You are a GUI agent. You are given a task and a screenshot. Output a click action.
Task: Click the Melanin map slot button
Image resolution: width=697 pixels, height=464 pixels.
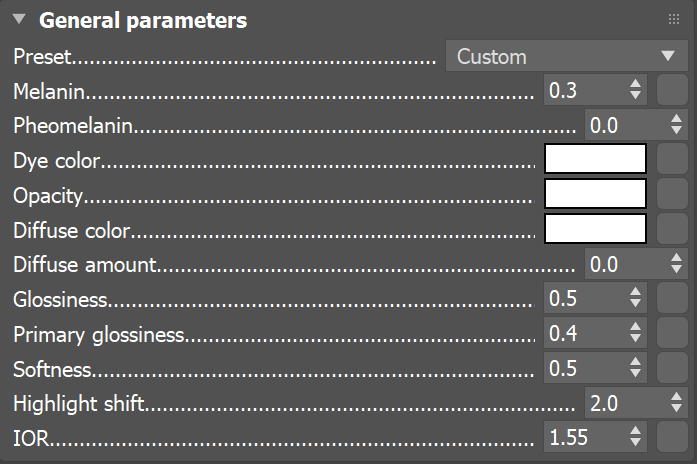tap(673, 91)
